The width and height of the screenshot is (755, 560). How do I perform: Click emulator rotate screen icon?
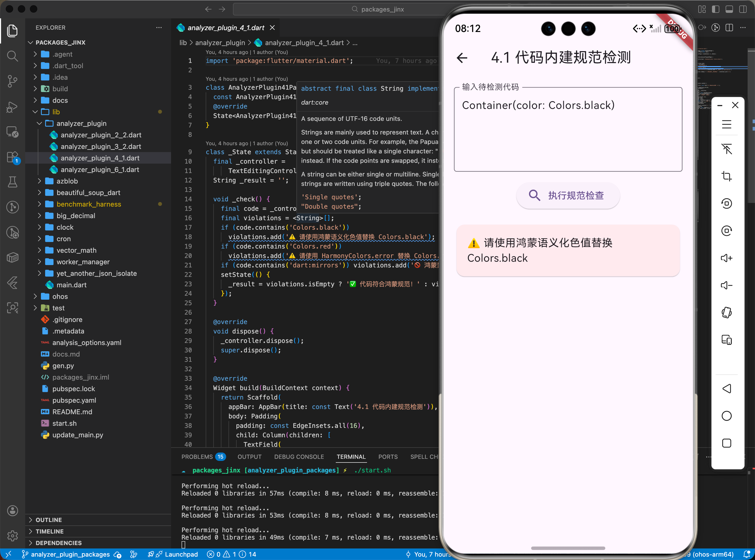726,313
